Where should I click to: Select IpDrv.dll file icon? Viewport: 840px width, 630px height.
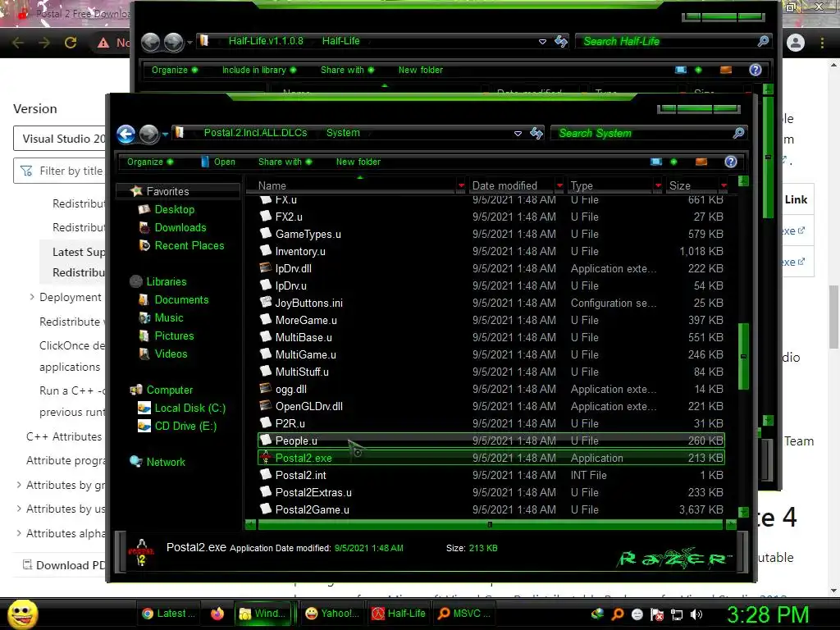(265, 268)
